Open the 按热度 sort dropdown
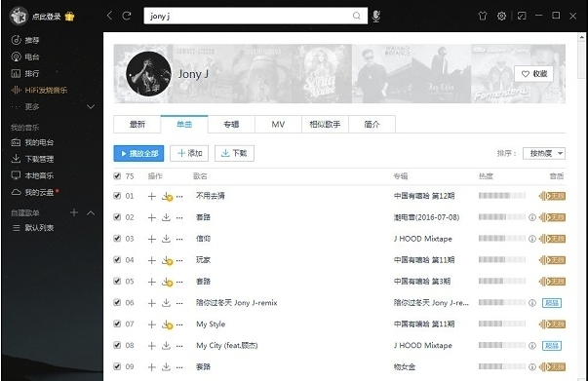The image size is (588, 381). point(544,153)
